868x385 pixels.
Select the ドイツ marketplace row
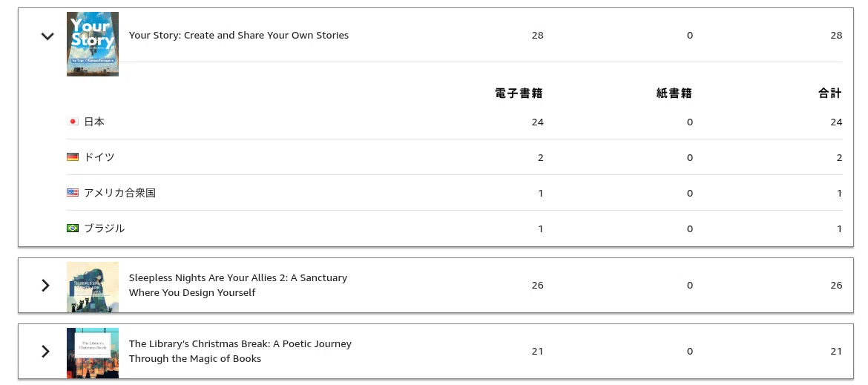455,157
